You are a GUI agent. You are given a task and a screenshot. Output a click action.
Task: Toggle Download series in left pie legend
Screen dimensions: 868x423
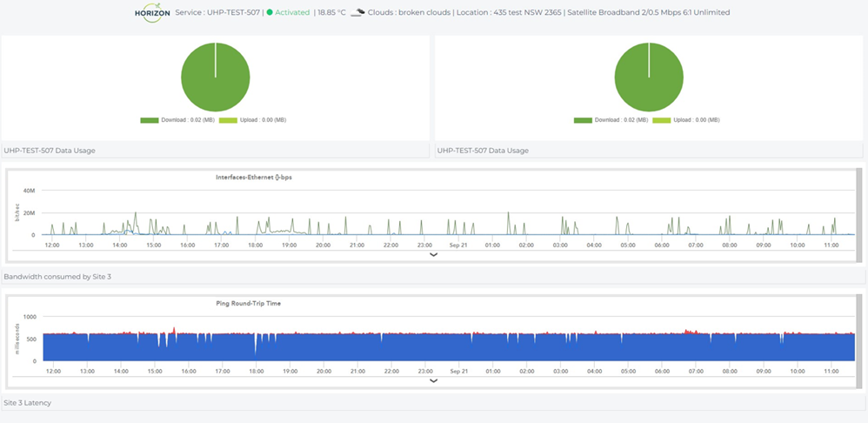coord(177,120)
